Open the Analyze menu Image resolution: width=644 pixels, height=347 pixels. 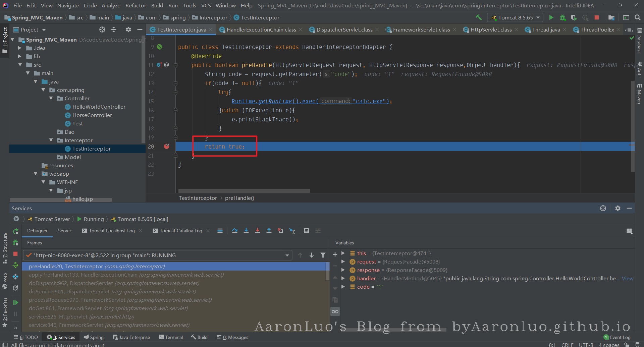pyautogui.click(x=111, y=5)
